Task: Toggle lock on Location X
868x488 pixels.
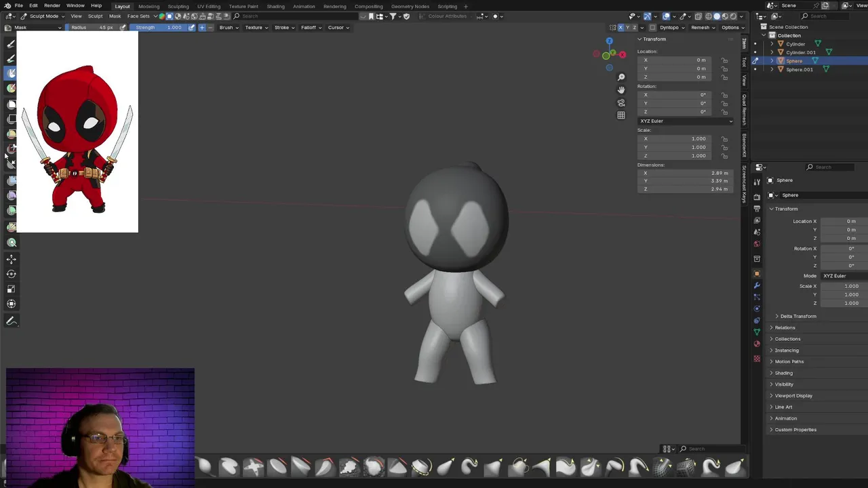Action: 724,60
